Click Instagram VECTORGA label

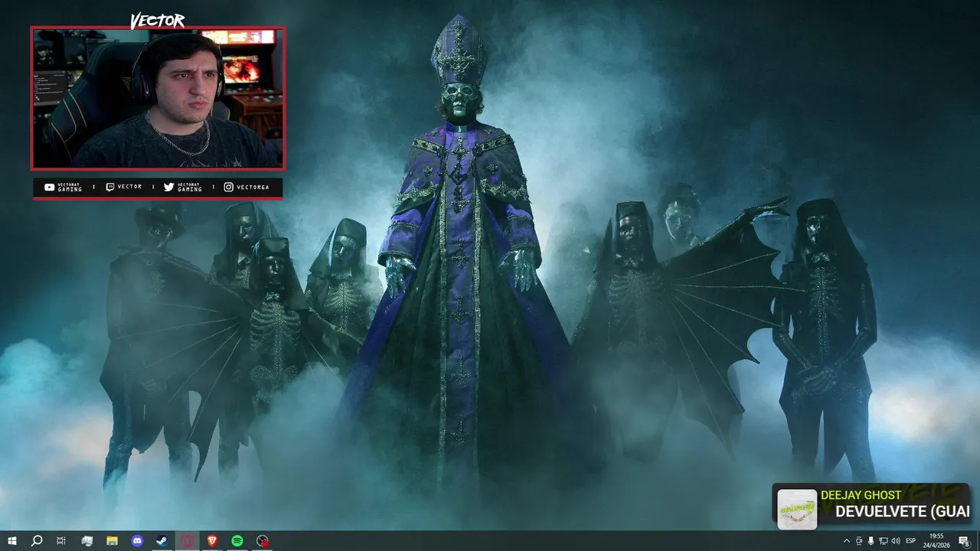click(247, 187)
